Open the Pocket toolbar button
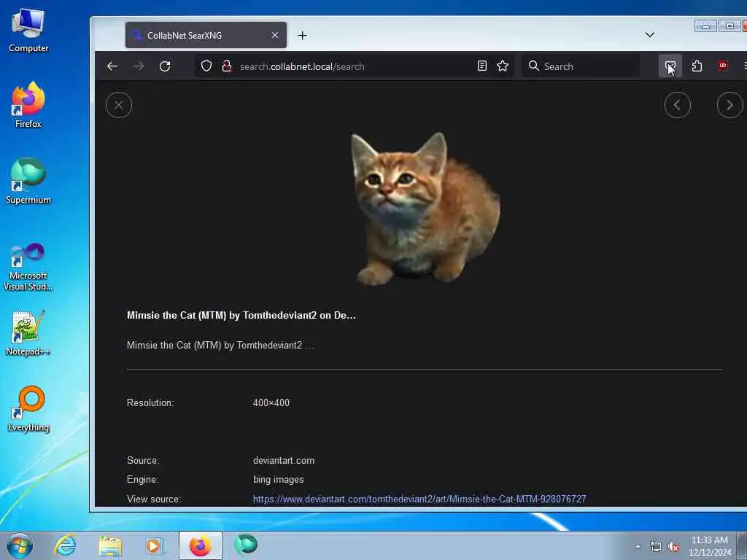This screenshot has height=560, width=747. click(x=670, y=66)
